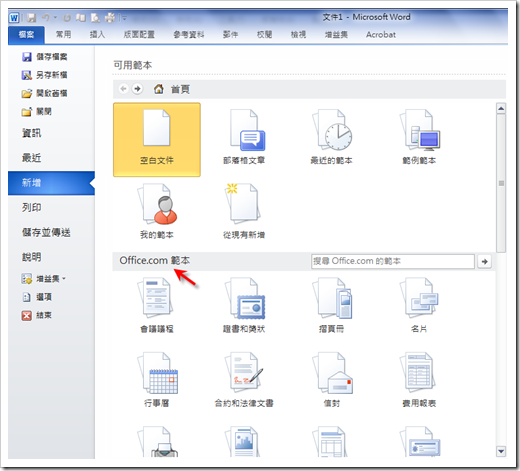Click the Undo arrow in quick access toolbar
This screenshot has height=471, width=520.
coord(46,18)
